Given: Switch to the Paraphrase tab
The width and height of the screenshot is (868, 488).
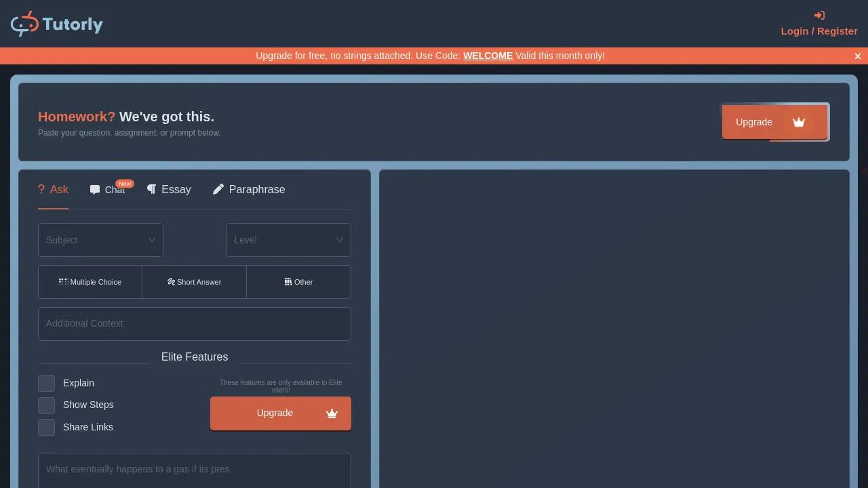Looking at the screenshot, I should [x=249, y=190].
